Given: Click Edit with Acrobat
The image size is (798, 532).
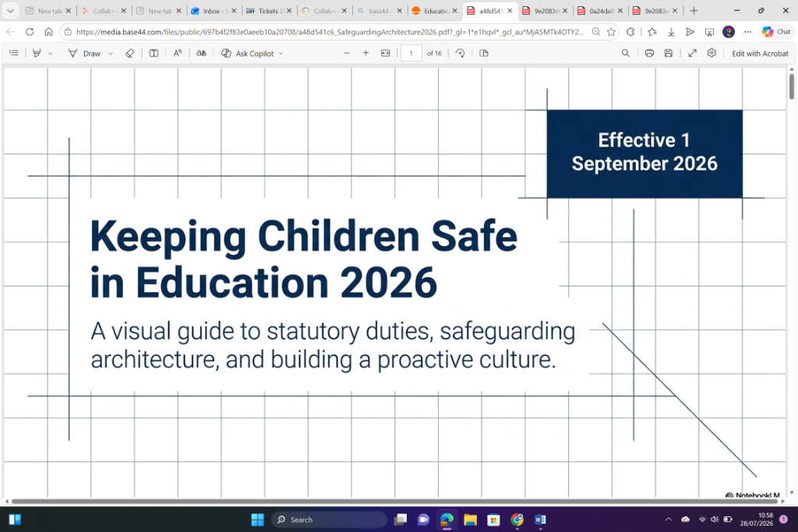Looking at the screenshot, I should point(760,54).
